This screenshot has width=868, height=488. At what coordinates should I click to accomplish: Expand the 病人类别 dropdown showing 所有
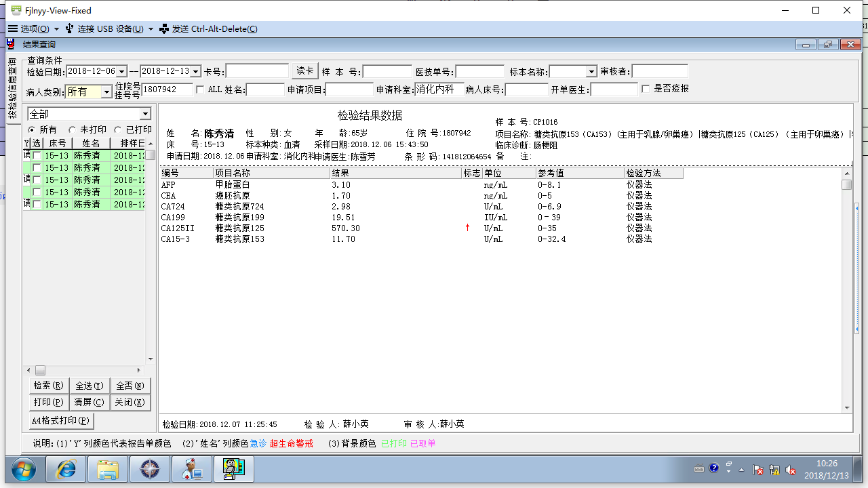106,91
